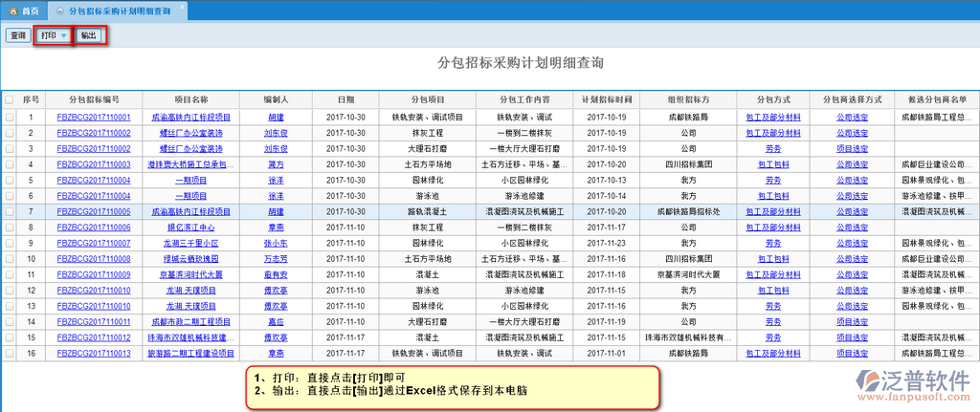Click the home icon on 首页 tab

tap(12, 11)
